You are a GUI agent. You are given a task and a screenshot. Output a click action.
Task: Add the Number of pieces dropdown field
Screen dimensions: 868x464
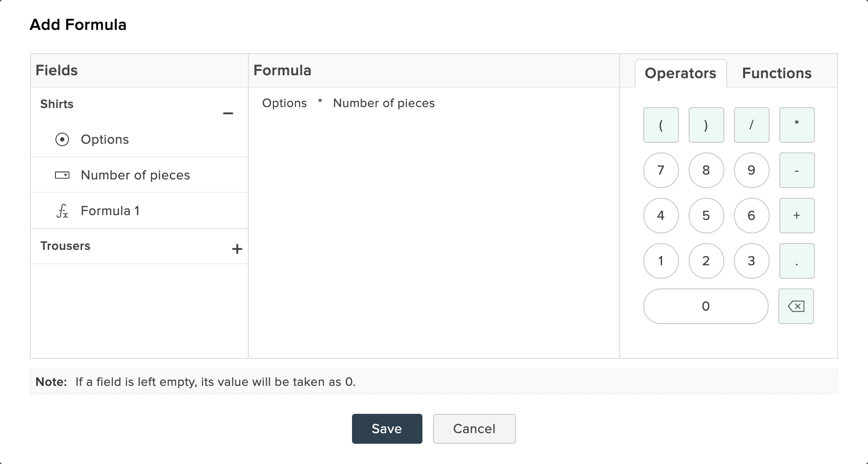coord(139,175)
